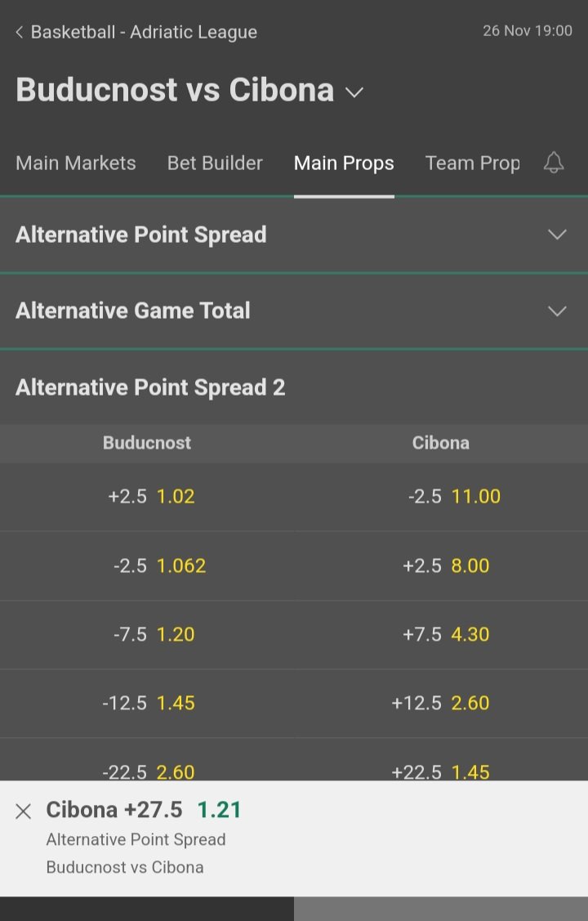Select Cibona -2.5 at odds 11.00
Viewport: 588px width, 921px height.
pyautogui.click(x=441, y=497)
